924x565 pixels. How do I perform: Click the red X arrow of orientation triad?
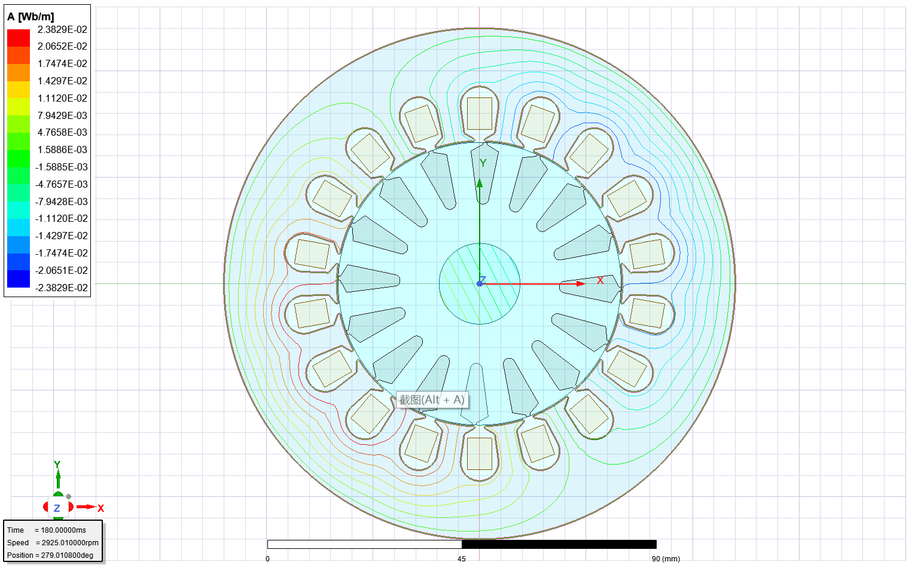pos(89,507)
